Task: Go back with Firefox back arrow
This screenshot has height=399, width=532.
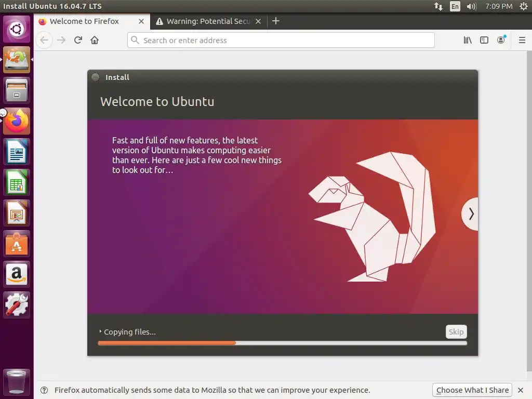Action: [x=44, y=40]
